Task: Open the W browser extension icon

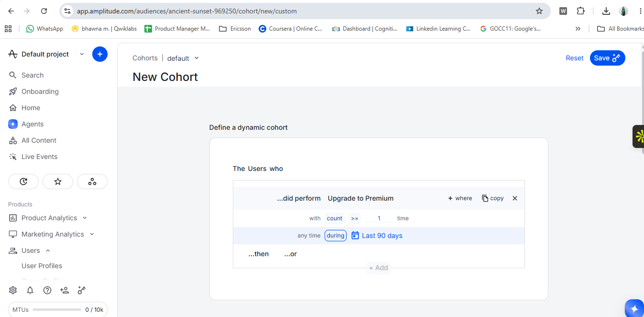Action: [x=563, y=11]
